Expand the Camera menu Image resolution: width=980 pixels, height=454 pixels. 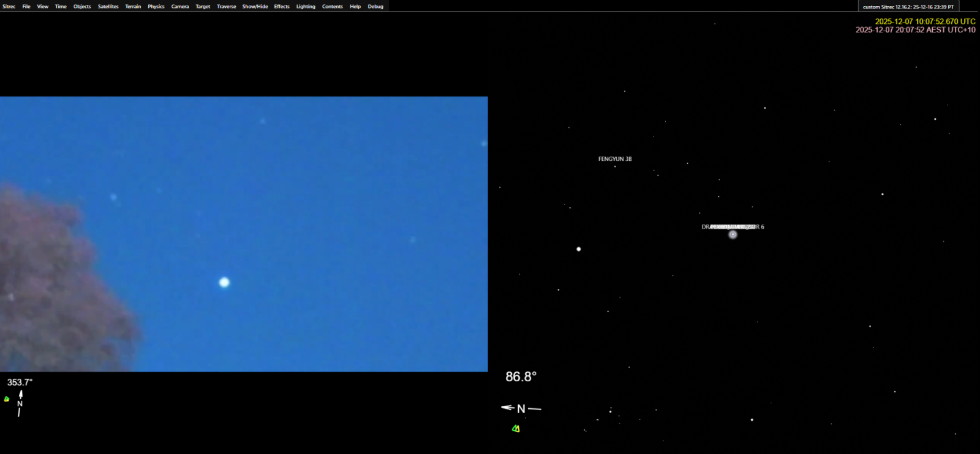click(x=180, y=7)
